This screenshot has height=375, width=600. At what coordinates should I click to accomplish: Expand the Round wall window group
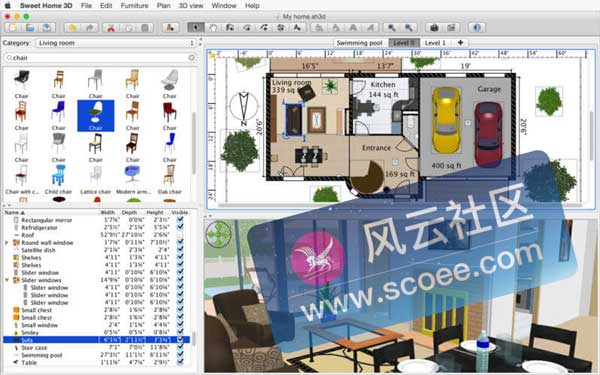pos(7,243)
